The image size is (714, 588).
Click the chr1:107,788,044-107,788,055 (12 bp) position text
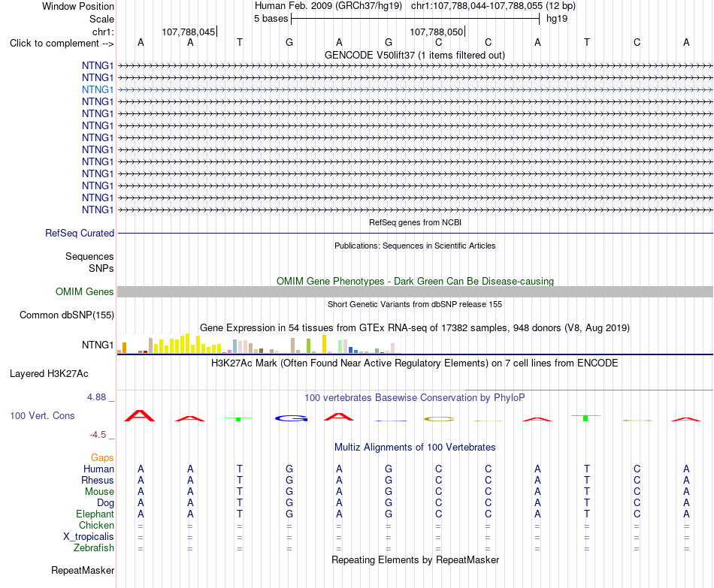point(493,6)
